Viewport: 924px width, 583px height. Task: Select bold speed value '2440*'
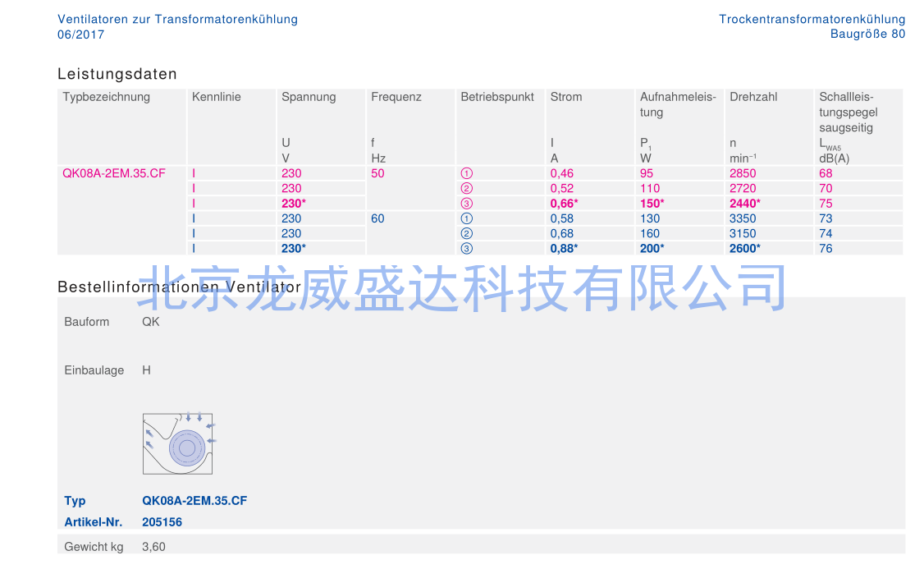(745, 204)
